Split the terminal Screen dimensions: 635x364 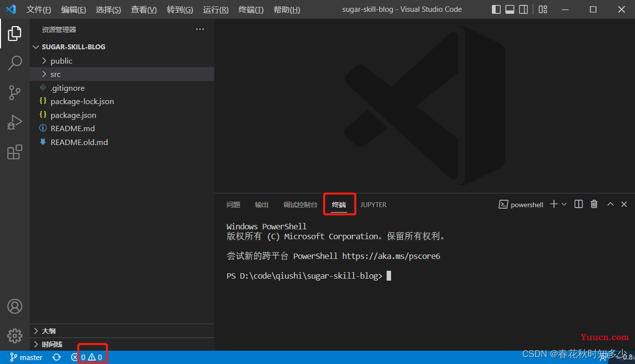579,204
